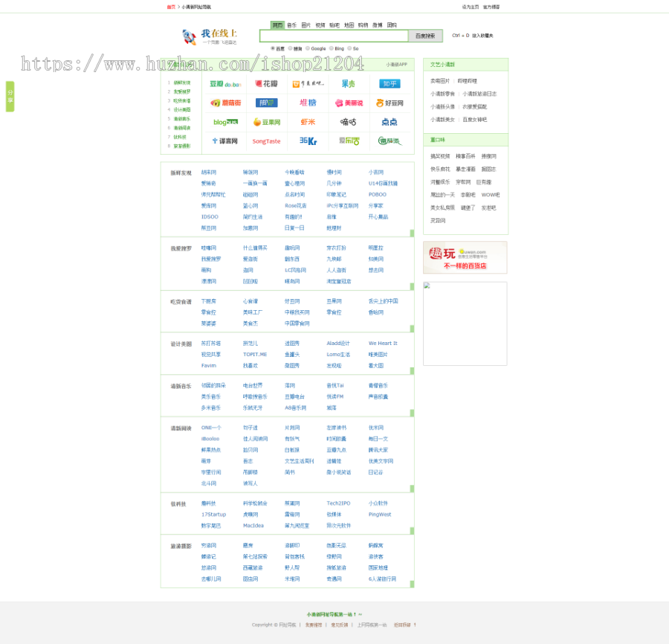
Task: Open the blogbus logo tile
Action: coord(226,122)
